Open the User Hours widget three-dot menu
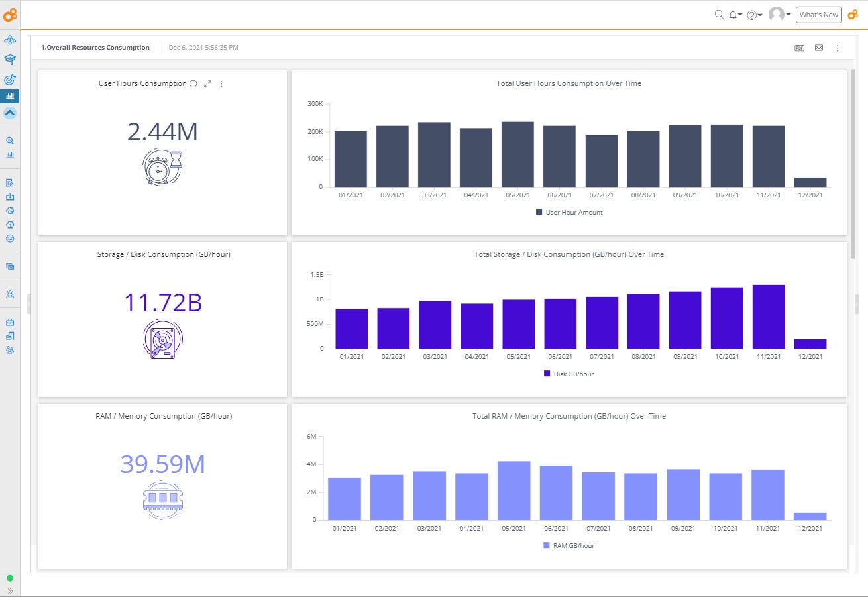This screenshot has height=597, width=868. click(221, 83)
